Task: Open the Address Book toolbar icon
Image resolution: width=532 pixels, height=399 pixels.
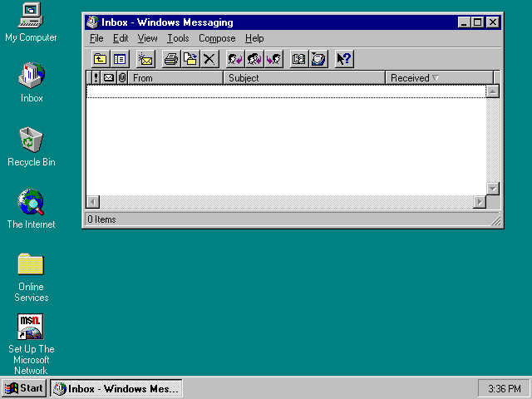Action: 299,59
